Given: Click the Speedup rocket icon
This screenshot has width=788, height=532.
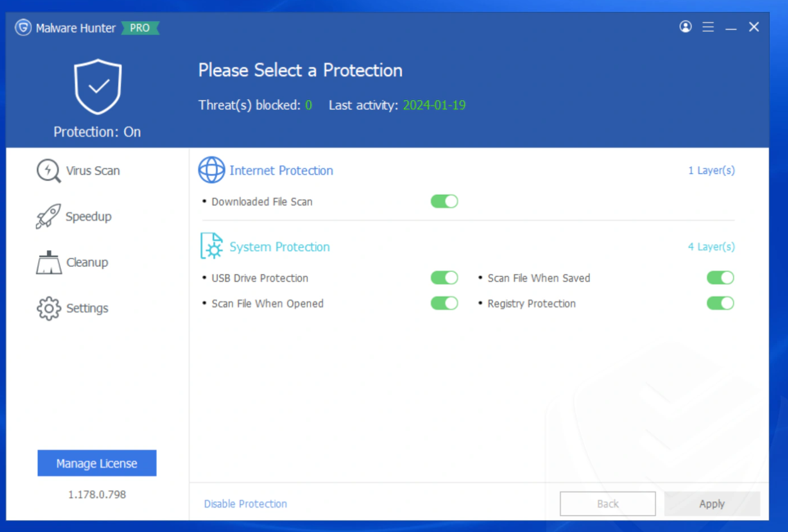Looking at the screenshot, I should click(48, 216).
